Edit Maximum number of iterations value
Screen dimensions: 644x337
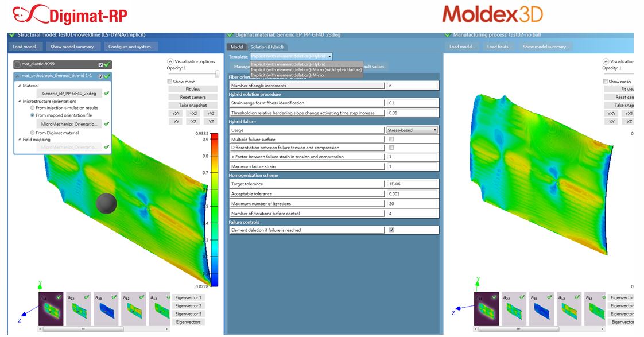click(412, 203)
